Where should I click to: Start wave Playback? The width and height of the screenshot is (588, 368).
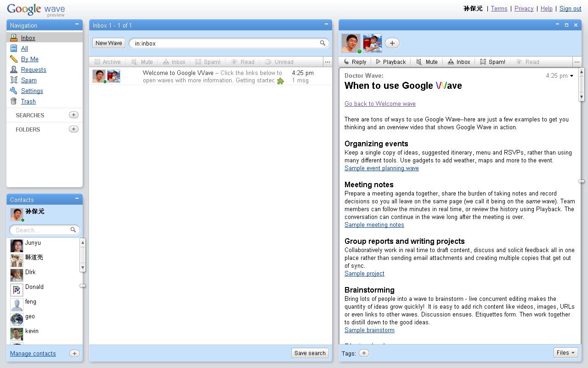[390, 62]
